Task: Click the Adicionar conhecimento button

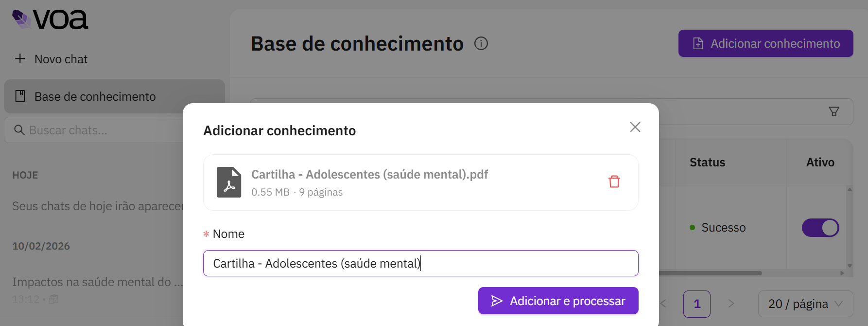Action: (x=765, y=44)
